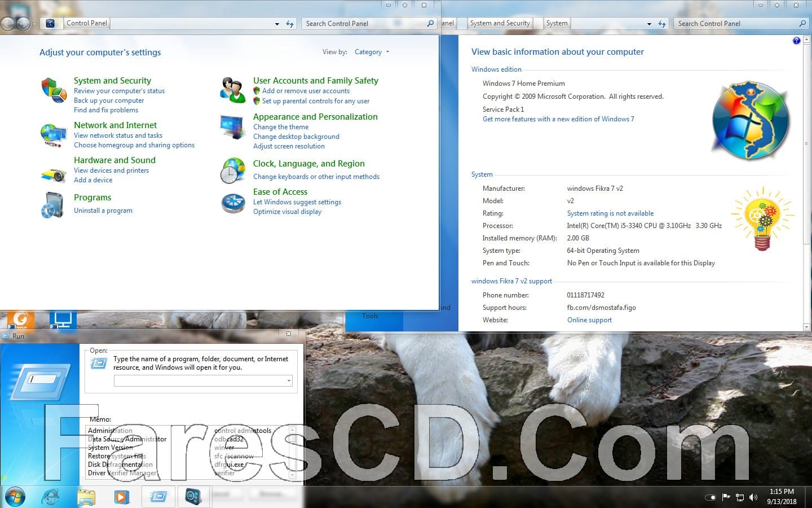Click the Control Panel search magnifier
This screenshot has height=508, width=812.
pos(430,23)
